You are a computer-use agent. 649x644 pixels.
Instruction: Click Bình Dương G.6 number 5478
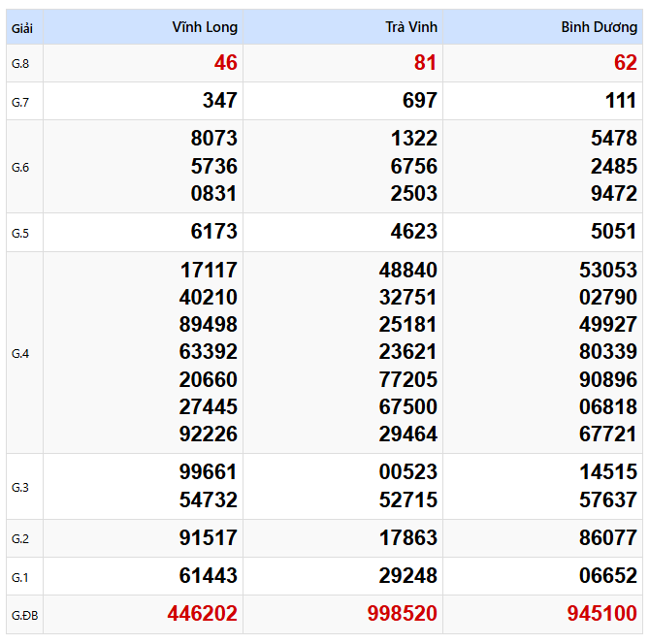[614, 139]
